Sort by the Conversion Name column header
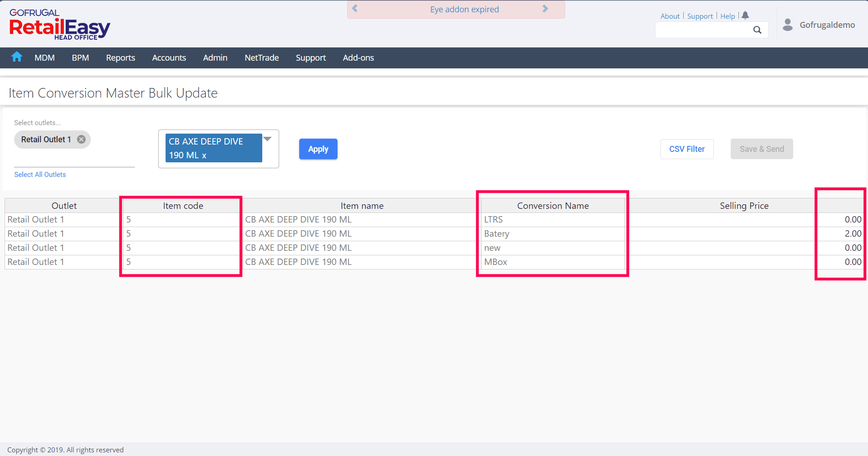This screenshot has width=868, height=456. point(553,206)
